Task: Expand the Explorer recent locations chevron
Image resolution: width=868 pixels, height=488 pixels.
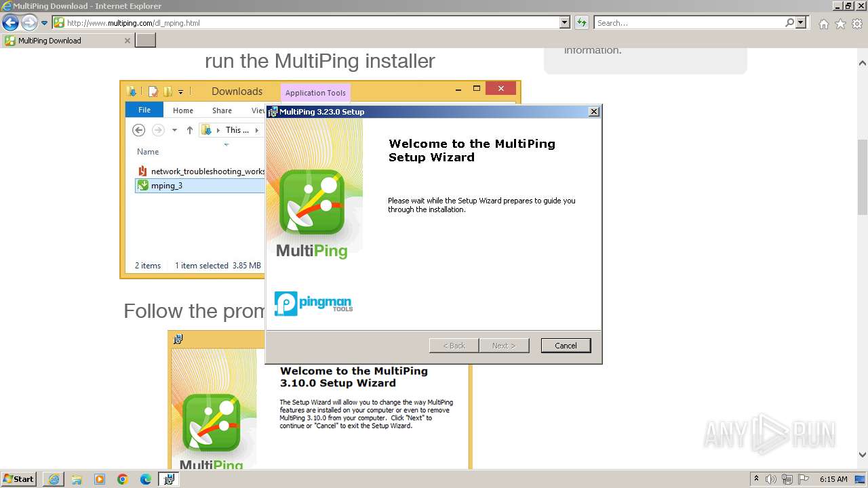Action: (174, 130)
